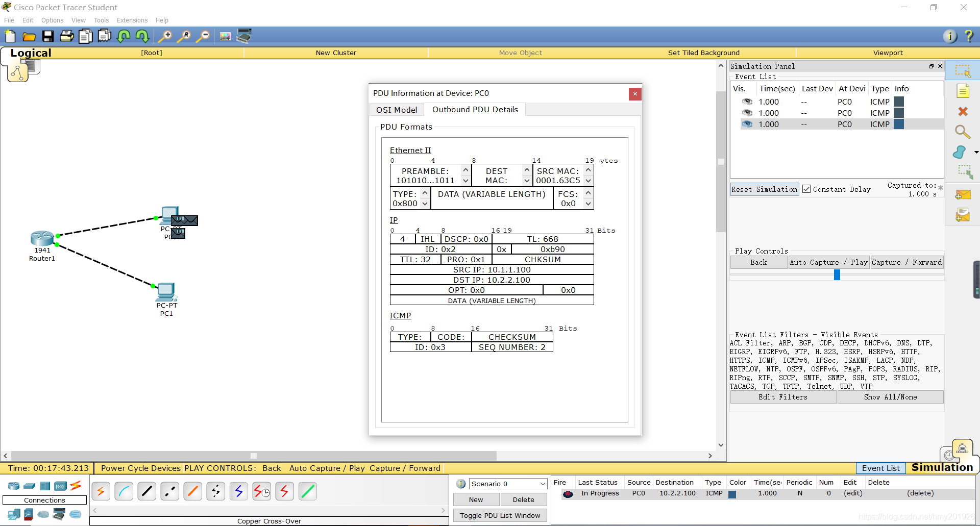Click Auto Capture / Play button

(x=828, y=262)
